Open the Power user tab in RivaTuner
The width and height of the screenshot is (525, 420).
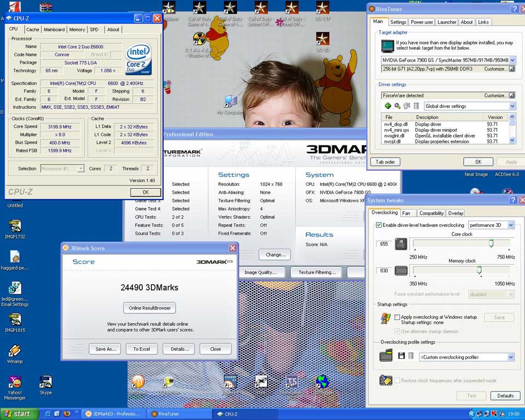pyautogui.click(x=422, y=22)
